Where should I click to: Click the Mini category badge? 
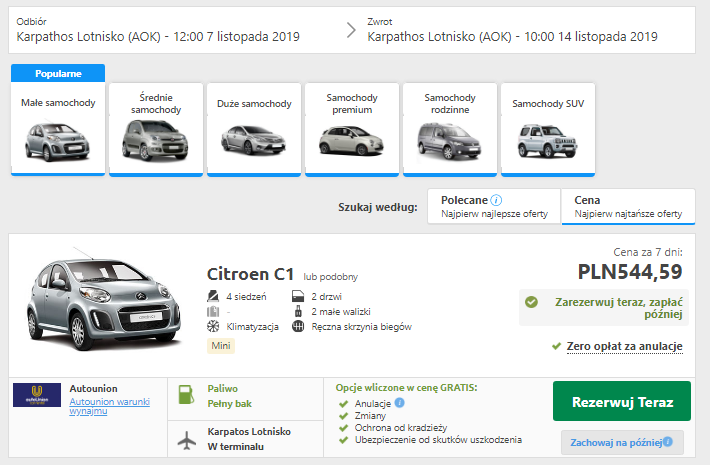[221, 345]
